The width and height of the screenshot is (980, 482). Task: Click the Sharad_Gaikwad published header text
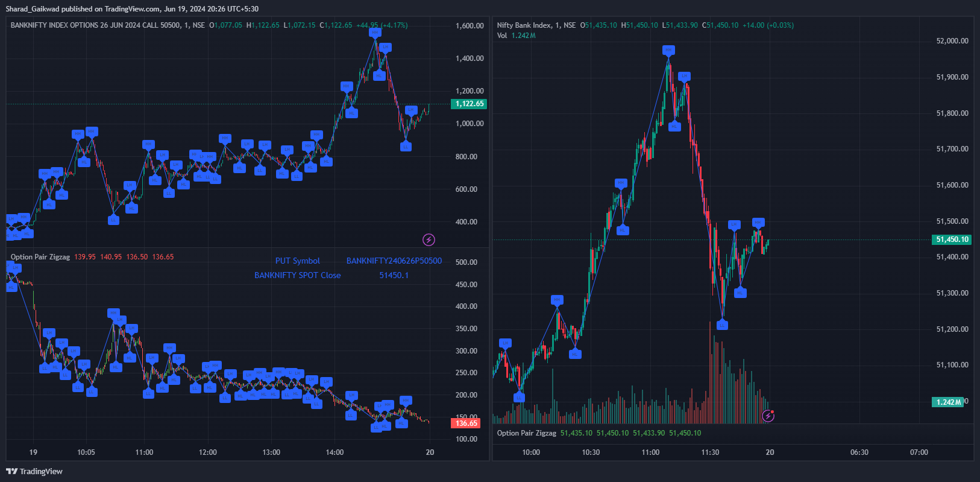(133, 9)
